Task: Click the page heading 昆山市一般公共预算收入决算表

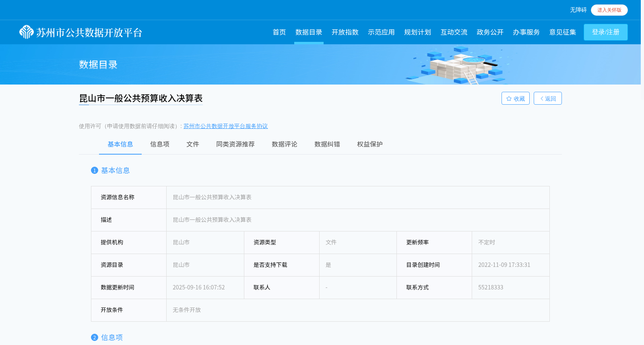Action: [x=140, y=98]
